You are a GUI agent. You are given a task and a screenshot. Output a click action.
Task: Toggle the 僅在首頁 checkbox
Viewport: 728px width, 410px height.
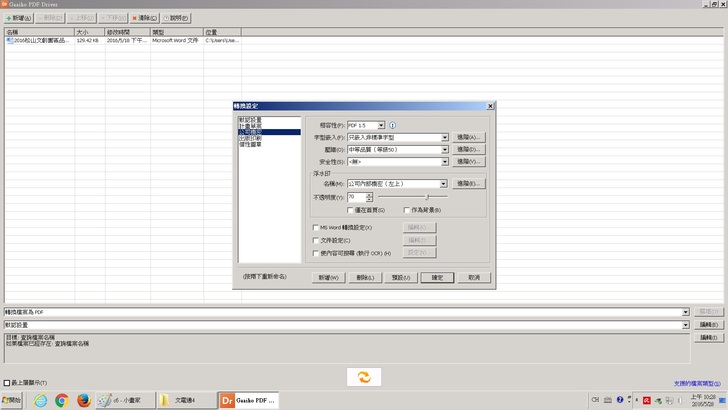point(351,210)
